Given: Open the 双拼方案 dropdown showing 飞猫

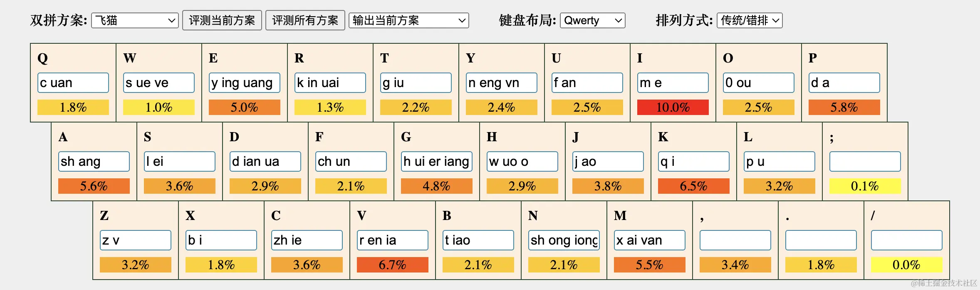Looking at the screenshot, I should point(135,20).
